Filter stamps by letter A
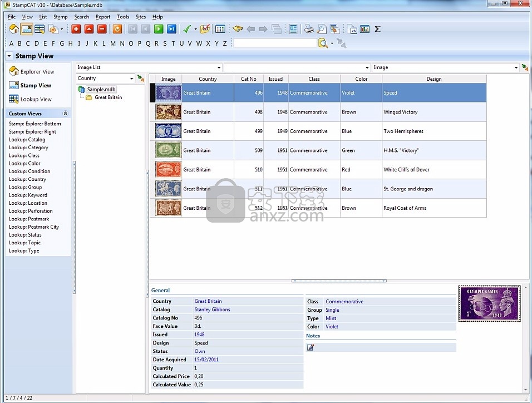Screen dimensions: 532x403 pos(12,43)
